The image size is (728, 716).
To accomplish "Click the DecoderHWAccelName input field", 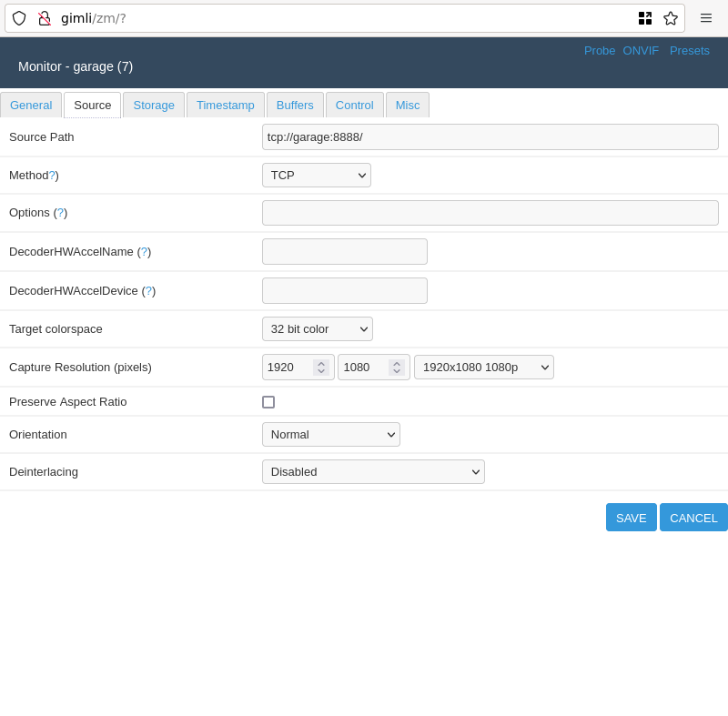I will pos(345,251).
